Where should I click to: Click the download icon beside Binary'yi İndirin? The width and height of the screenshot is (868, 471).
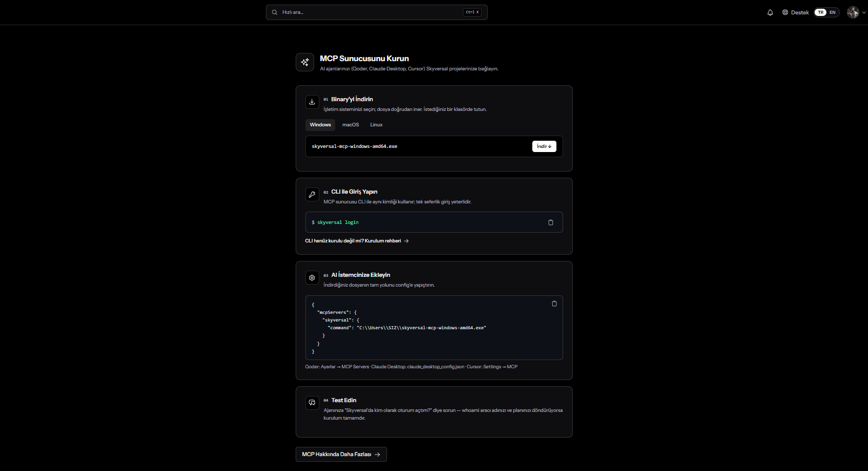pyautogui.click(x=312, y=102)
